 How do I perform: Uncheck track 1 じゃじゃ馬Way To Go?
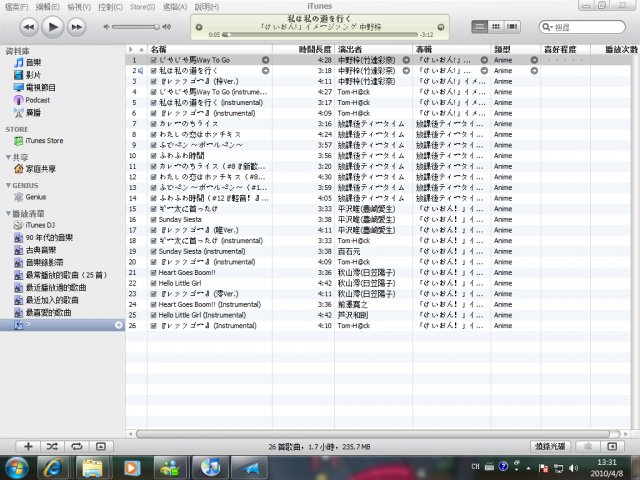pos(153,60)
